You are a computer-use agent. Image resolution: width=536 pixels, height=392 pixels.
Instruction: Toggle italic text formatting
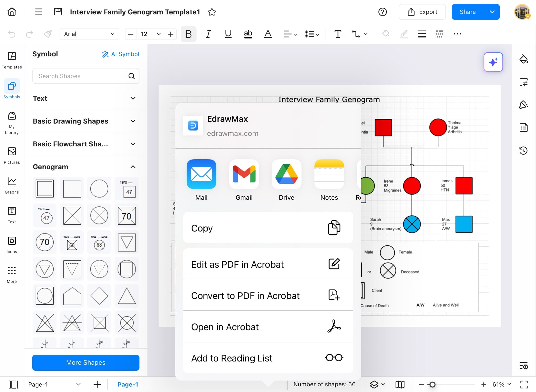tap(208, 34)
